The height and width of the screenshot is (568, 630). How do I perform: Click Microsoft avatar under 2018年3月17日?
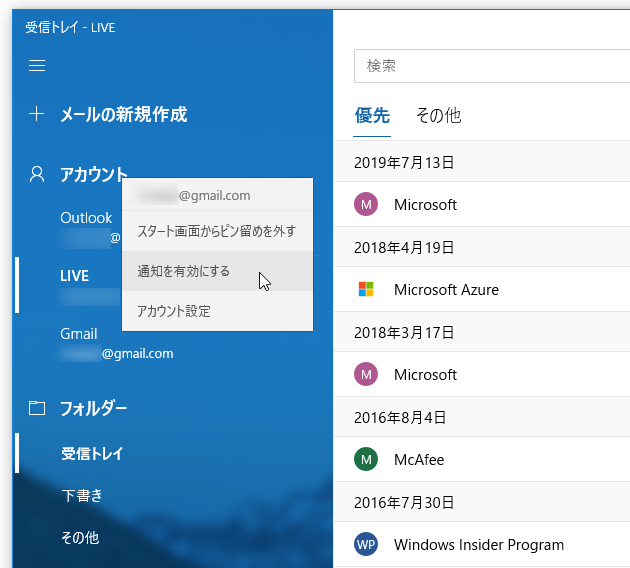click(x=366, y=374)
